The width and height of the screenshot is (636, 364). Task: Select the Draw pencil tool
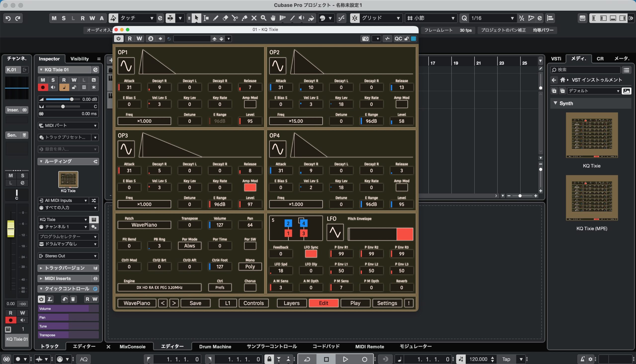click(216, 18)
